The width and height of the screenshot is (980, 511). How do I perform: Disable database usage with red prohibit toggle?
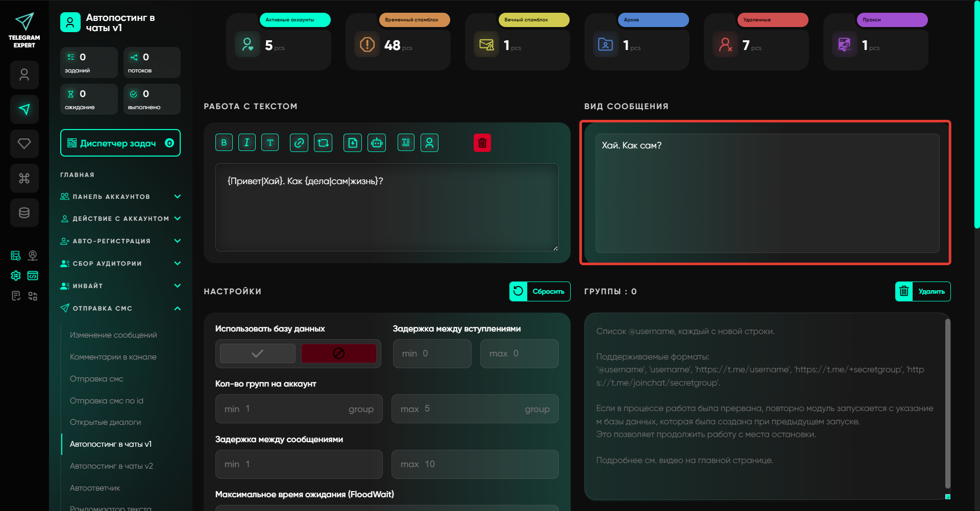coord(338,353)
